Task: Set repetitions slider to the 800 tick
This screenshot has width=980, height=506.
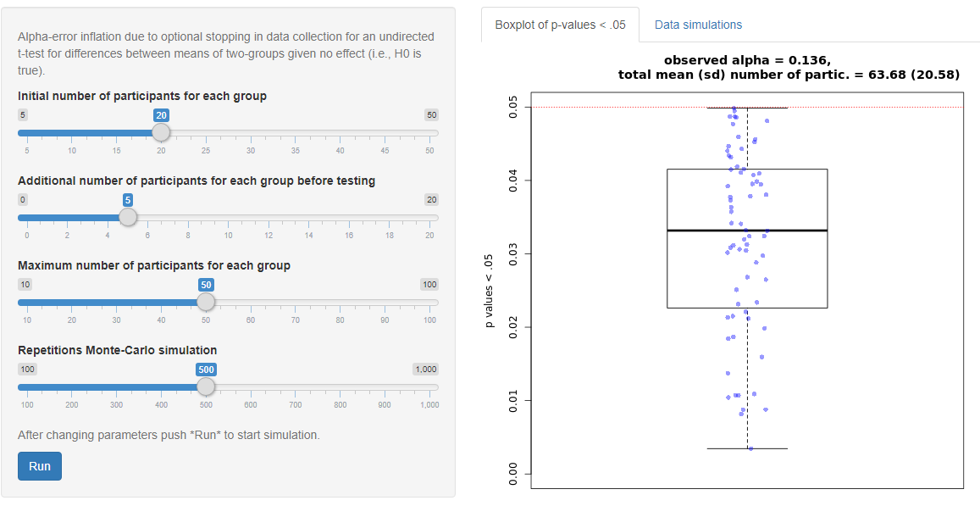Action: (x=340, y=387)
